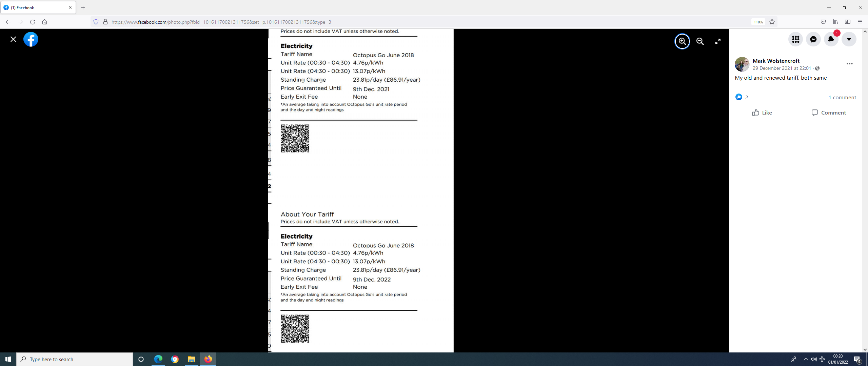Viewport: 868px width, 366px height.
Task: Go forward in browser
Action: [20, 22]
